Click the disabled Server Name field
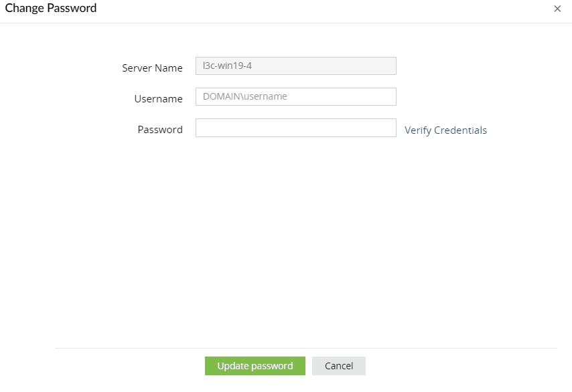Viewport: 572px width, 392px height. (295, 66)
